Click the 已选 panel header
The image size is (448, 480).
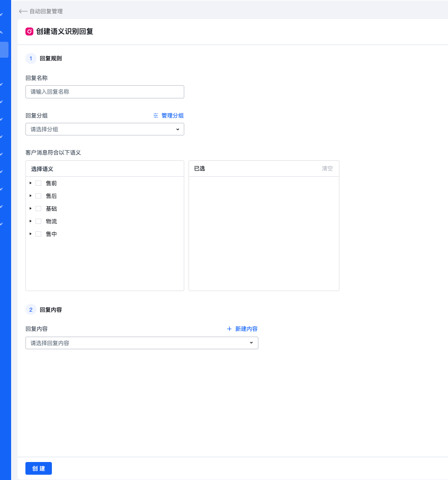point(264,169)
